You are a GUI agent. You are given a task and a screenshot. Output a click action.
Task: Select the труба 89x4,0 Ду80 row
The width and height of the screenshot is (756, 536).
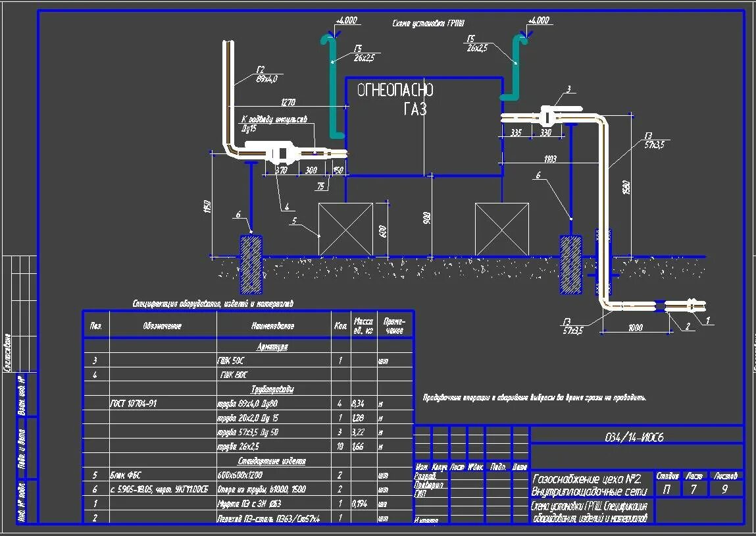point(248,404)
